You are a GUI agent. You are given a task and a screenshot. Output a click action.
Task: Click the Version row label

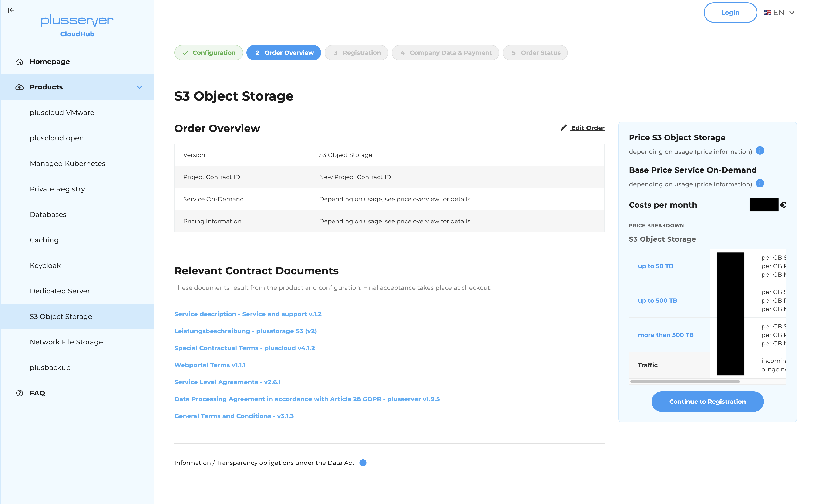click(x=194, y=155)
